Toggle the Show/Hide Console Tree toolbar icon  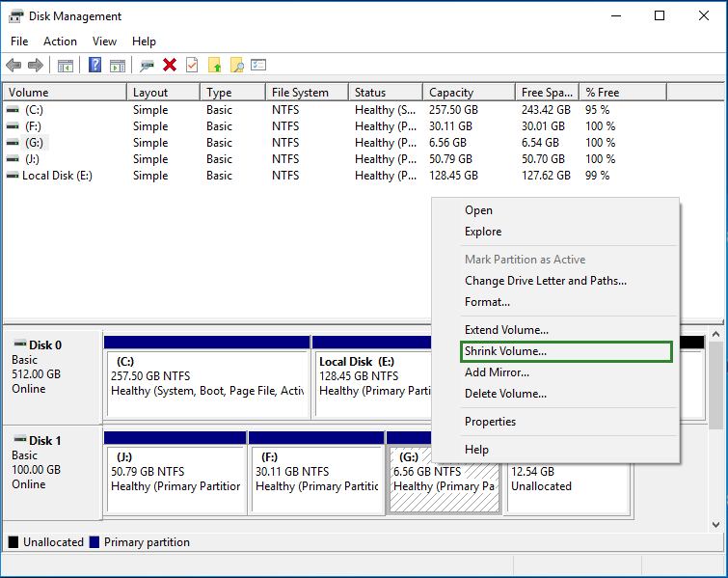pos(65,66)
